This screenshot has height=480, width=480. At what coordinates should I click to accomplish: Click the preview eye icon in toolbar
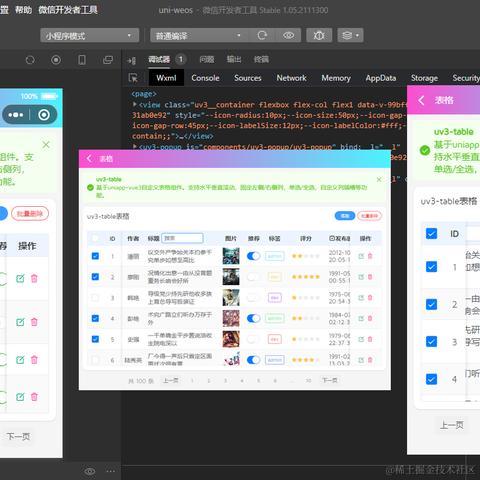(x=288, y=35)
